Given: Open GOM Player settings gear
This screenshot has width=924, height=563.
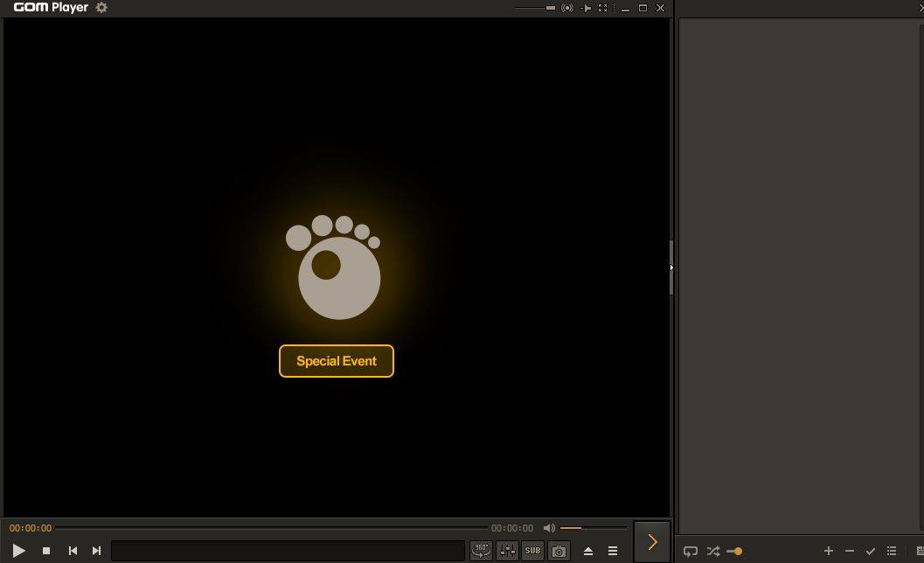Looking at the screenshot, I should click(101, 8).
